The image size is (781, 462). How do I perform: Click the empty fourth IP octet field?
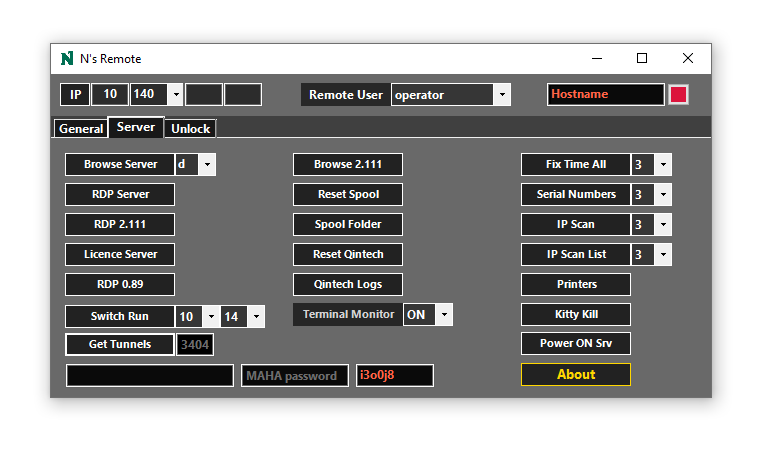[243, 95]
